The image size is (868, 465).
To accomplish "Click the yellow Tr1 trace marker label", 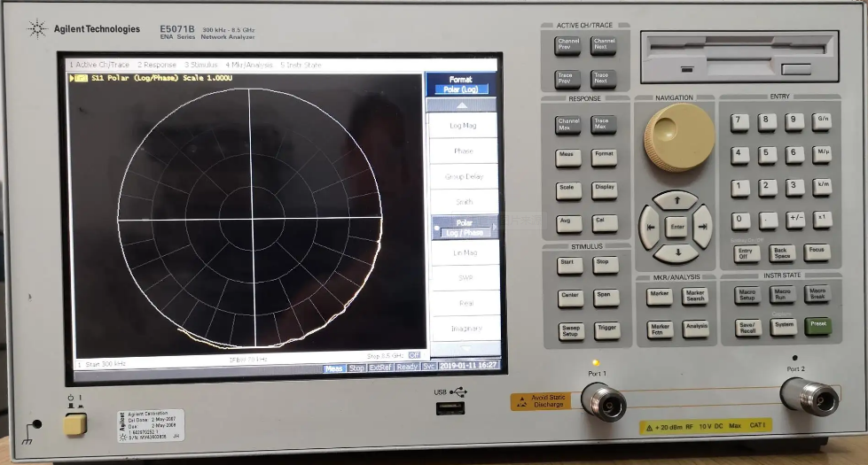I will click(x=81, y=79).
